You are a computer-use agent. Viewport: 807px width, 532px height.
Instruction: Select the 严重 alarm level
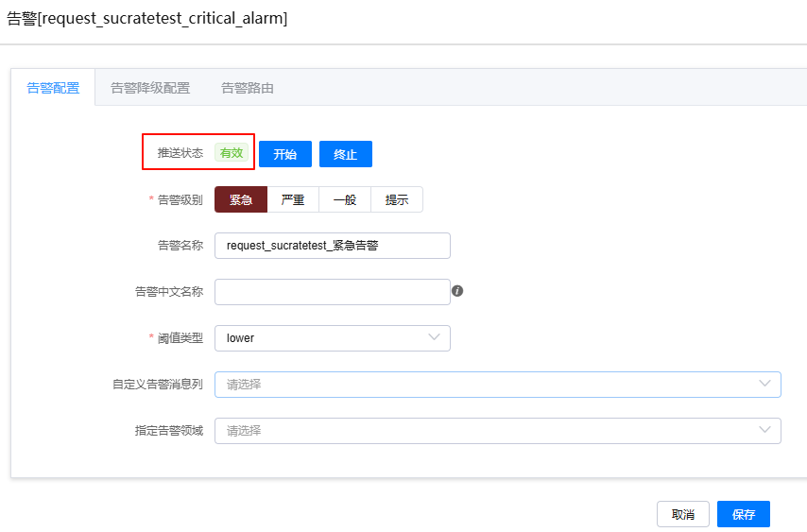pyautogui.click(x=293, y=199)
